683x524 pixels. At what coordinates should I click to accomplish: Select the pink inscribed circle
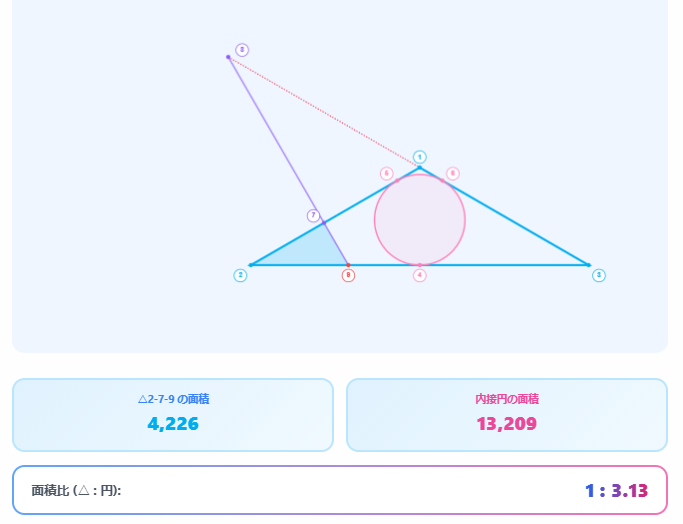click(420, 220)
